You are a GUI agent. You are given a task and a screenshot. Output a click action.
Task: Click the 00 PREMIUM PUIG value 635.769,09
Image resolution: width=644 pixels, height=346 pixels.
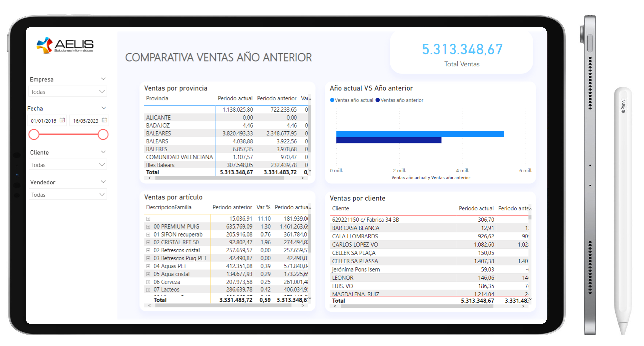(x=239, y=226)
